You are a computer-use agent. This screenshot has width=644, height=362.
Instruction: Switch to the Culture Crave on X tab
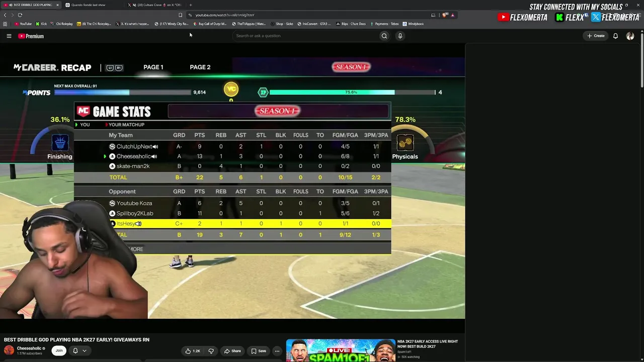click(x=155, y=5)
